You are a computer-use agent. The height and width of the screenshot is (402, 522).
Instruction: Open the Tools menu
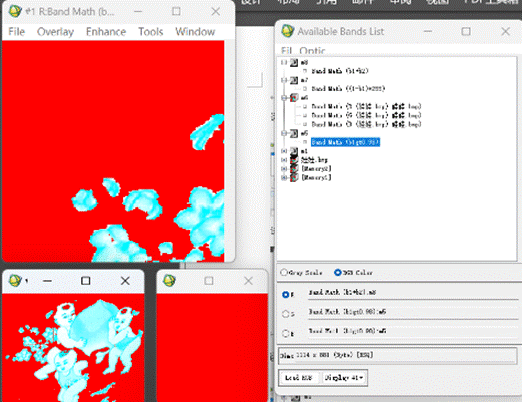point(151,32)
